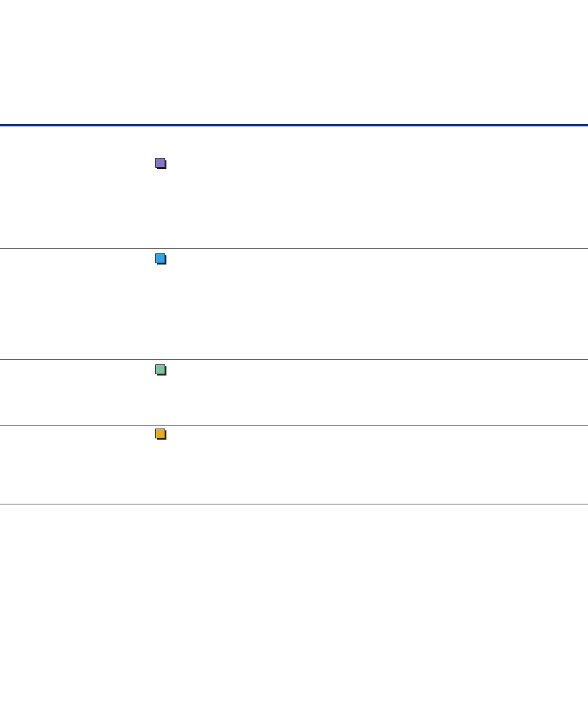The image size is (588, 706).
Task: Click the thick blue horizontal rule
Action: tap(294, 125)
